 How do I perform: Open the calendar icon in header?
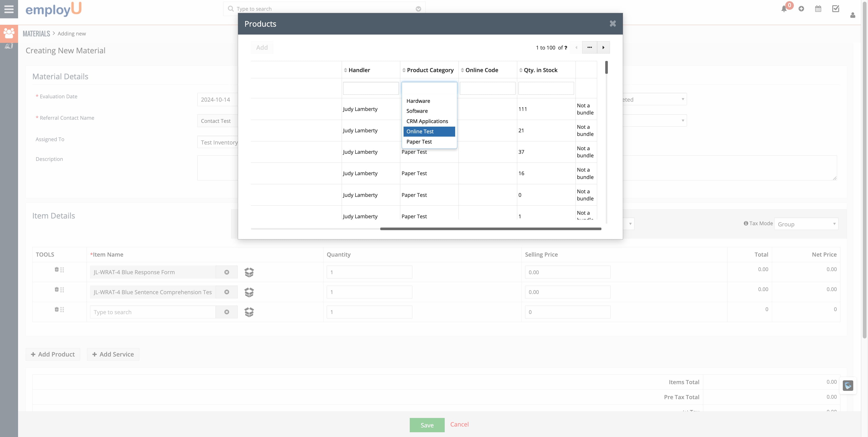tap(818, 9)
